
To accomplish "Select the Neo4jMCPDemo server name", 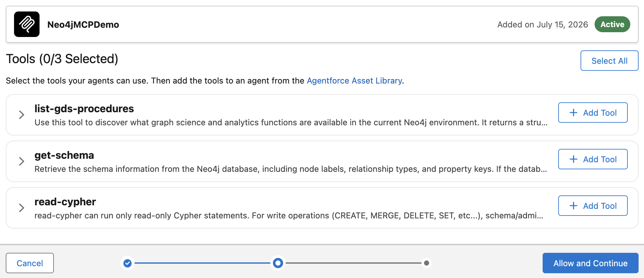I will coord(83,25).
